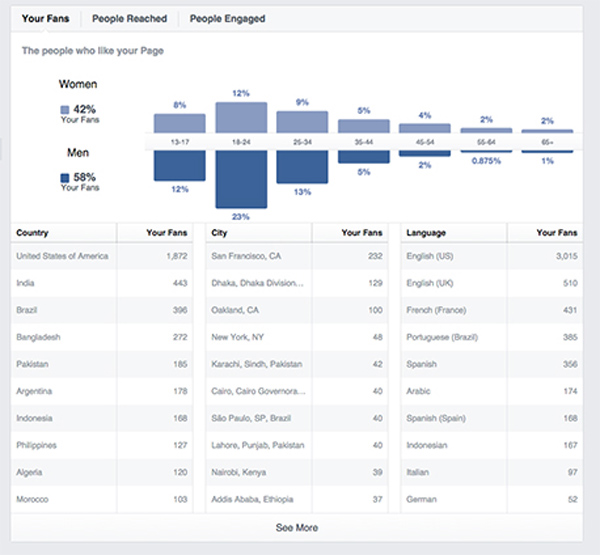Click the See More button
Screen dimensions: 600x555
click(297, 527)
